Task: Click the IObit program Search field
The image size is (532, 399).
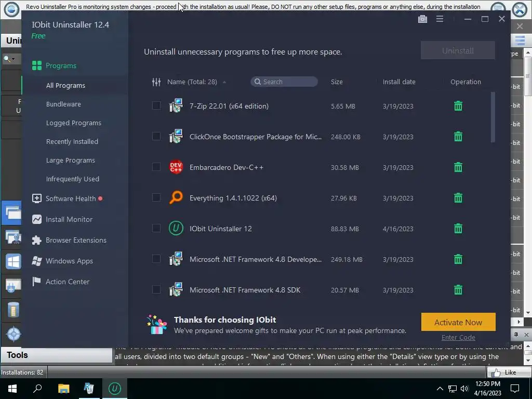Action: 284,82
